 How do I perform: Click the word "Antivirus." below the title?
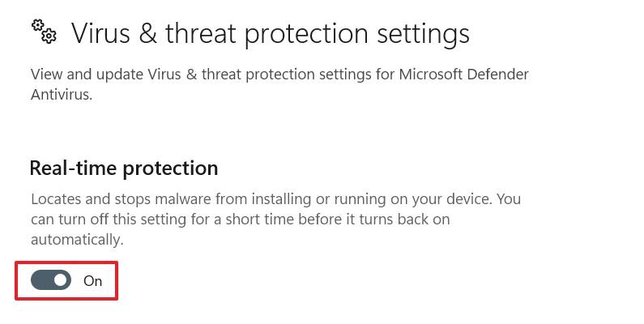click(x=62, y=95)
